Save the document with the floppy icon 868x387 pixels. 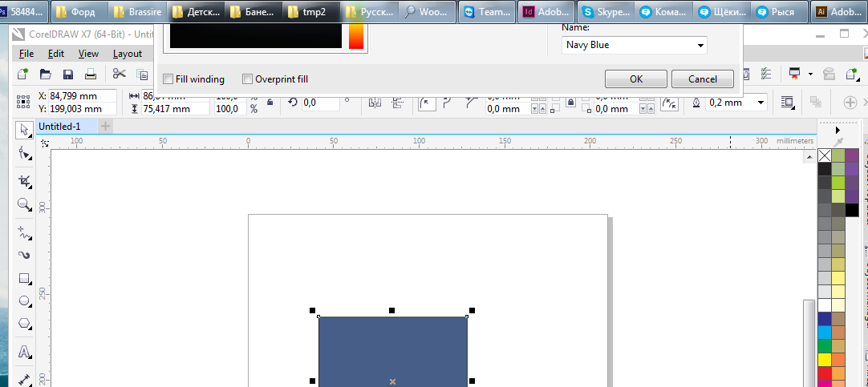click(x=68, y=74)
